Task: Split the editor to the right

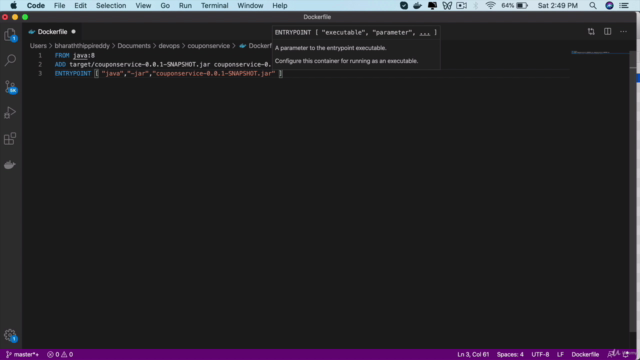Action: point(607,31)
